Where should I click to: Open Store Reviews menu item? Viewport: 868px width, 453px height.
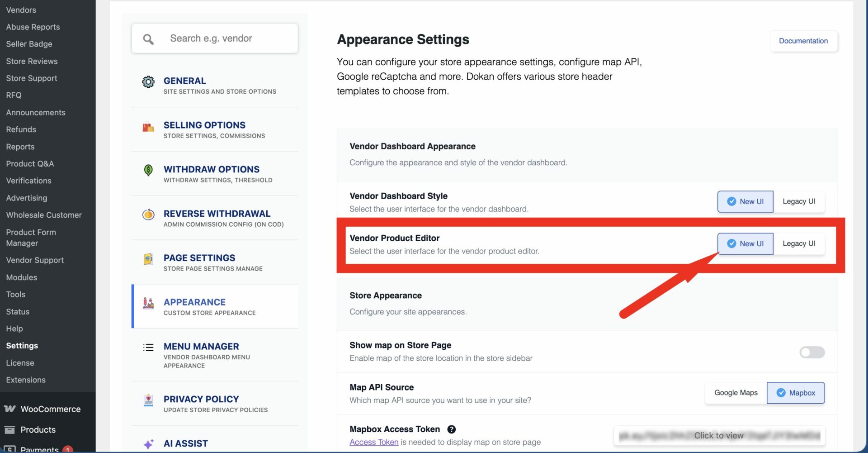point(32,61)
